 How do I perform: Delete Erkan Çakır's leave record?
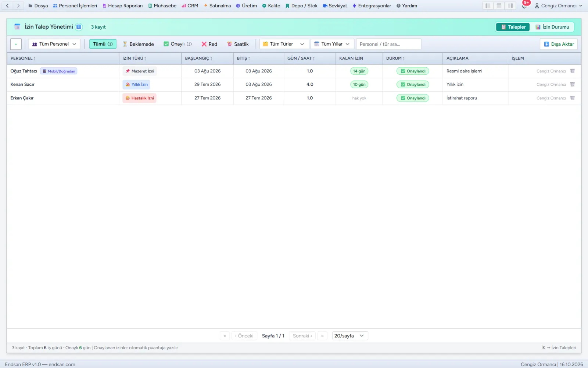(573, 98)
